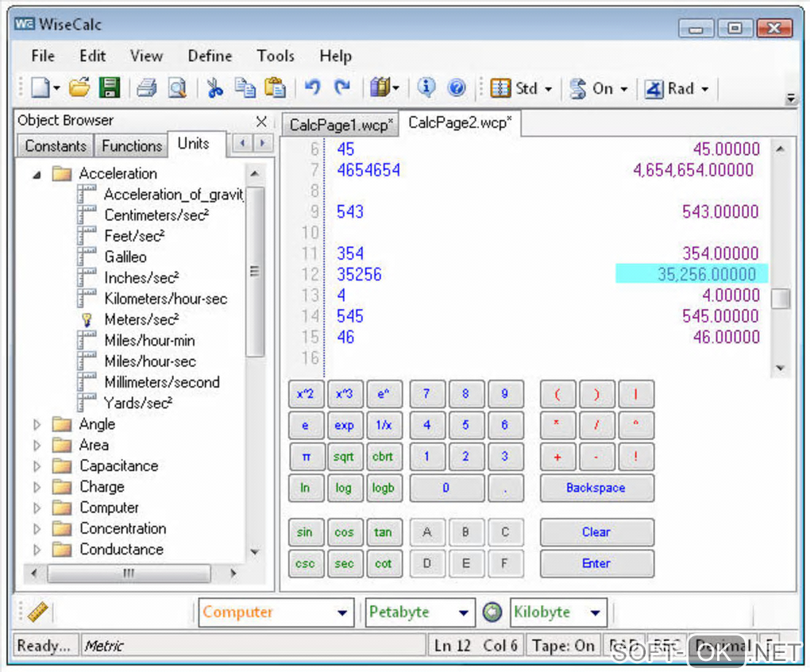Open the Computer category dropdown
Viewport: 810px width, 672px height.
tap(342, 612)
